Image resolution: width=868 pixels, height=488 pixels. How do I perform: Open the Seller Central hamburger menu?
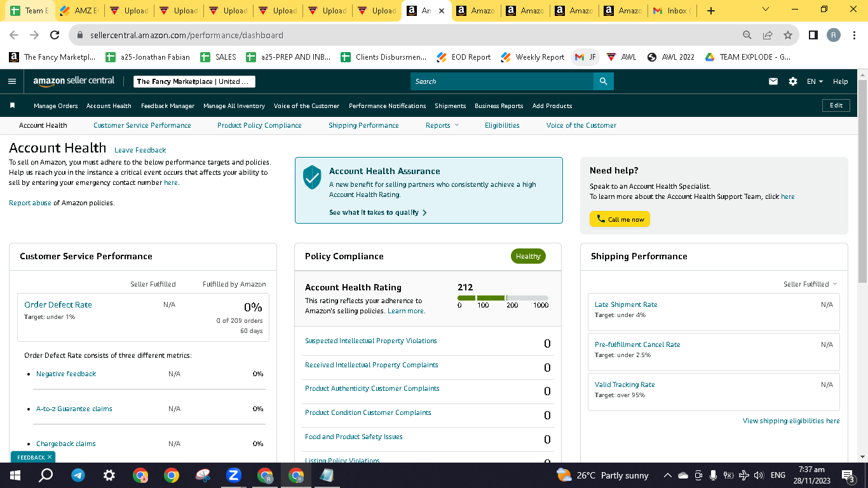click(12, 81)
